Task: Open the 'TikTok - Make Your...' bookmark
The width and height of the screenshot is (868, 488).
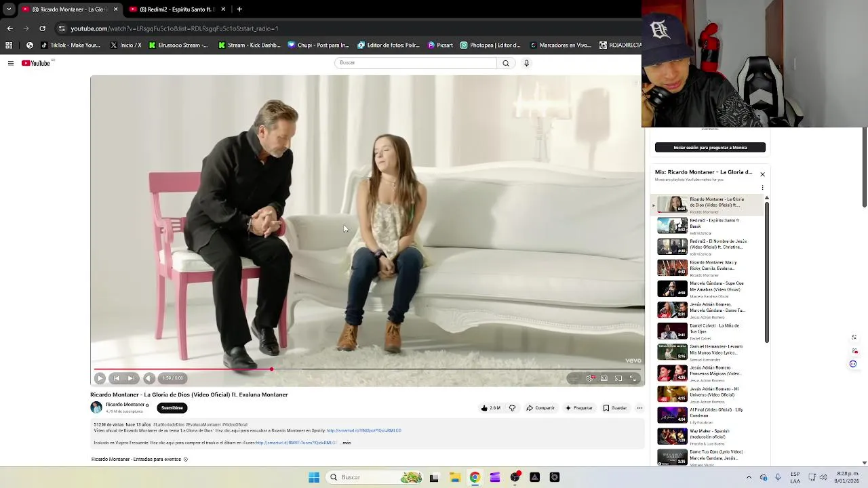Action: click(71, 45)
